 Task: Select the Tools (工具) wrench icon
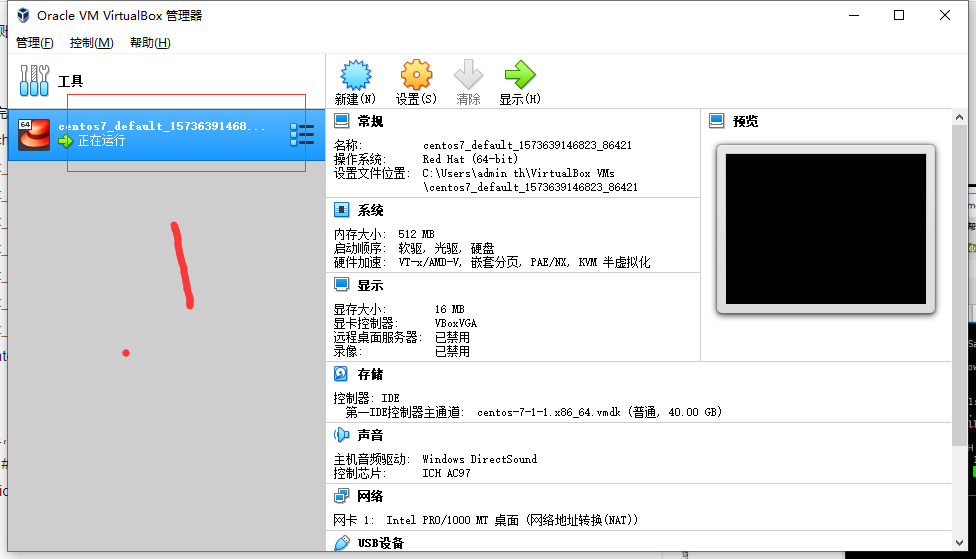[x=34, y=81]
